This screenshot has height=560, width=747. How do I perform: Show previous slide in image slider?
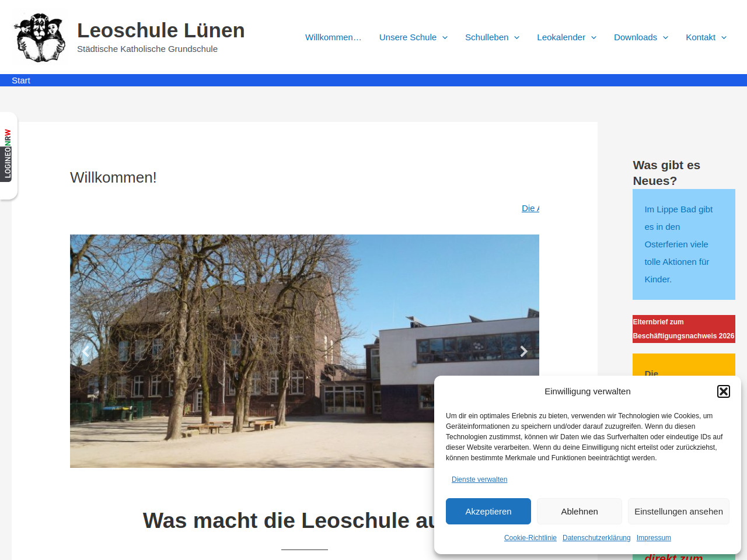coord(86,351)
